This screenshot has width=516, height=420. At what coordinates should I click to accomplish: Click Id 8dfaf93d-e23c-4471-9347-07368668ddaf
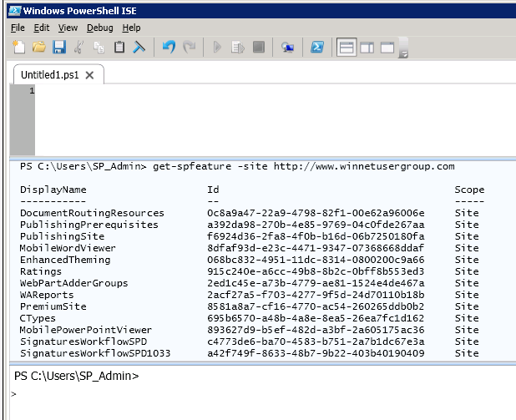316,248
